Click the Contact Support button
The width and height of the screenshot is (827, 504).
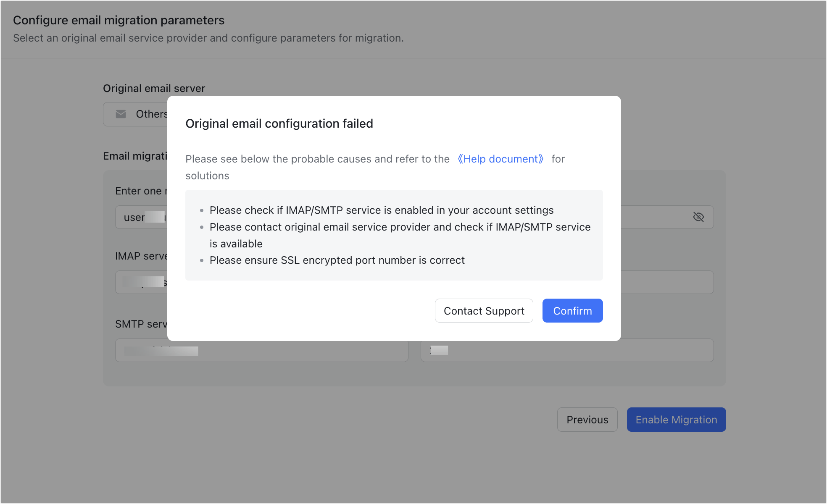pyautogui.click(x=484, y=310)
